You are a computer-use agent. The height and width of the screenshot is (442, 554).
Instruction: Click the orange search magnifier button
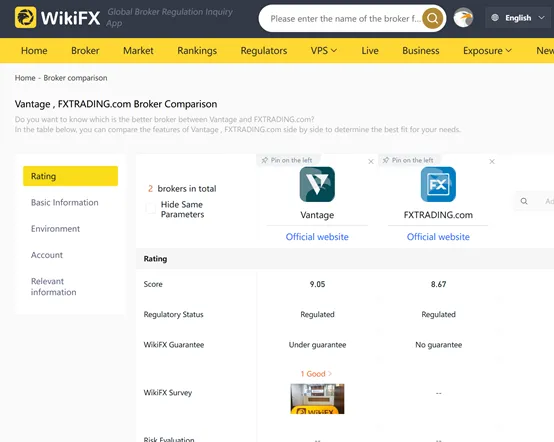(x=432, y=18)
